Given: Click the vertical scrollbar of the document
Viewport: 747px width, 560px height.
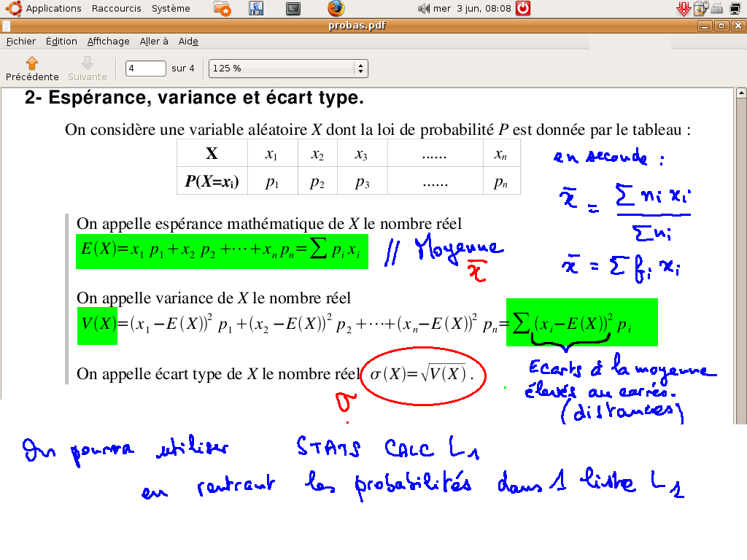Looking at the screenshot, I should point(740,255).
